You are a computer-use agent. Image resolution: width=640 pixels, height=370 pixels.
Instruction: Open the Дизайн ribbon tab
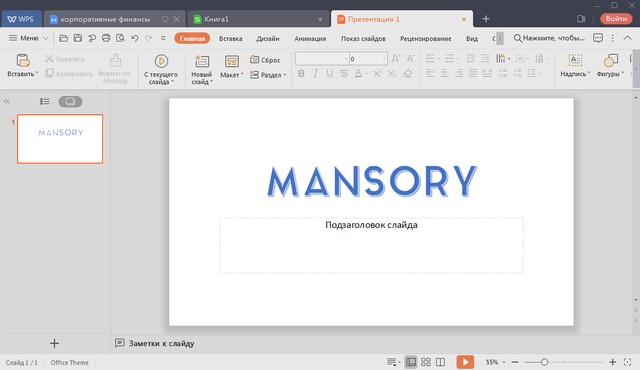click(x=268, y=38)
